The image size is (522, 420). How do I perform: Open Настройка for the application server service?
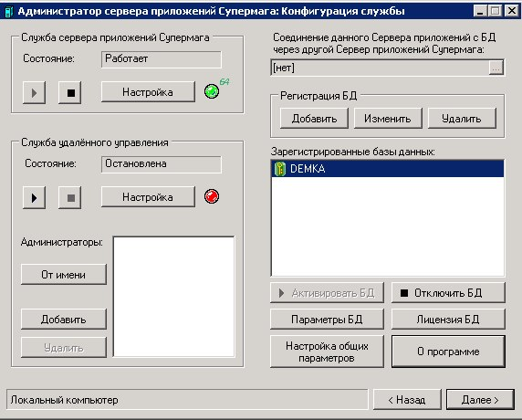148,92
